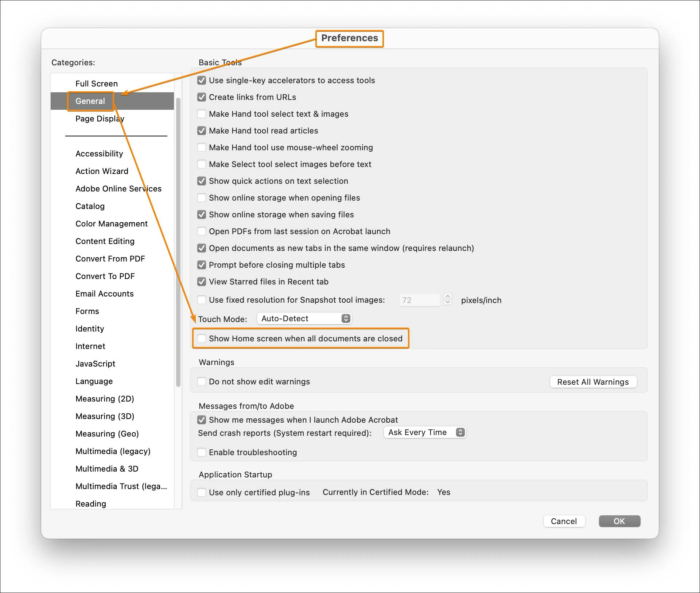This screenshot has height=593, width=700.
Task: Enable Use only certified plug-ins
Action: coord(202,492)
